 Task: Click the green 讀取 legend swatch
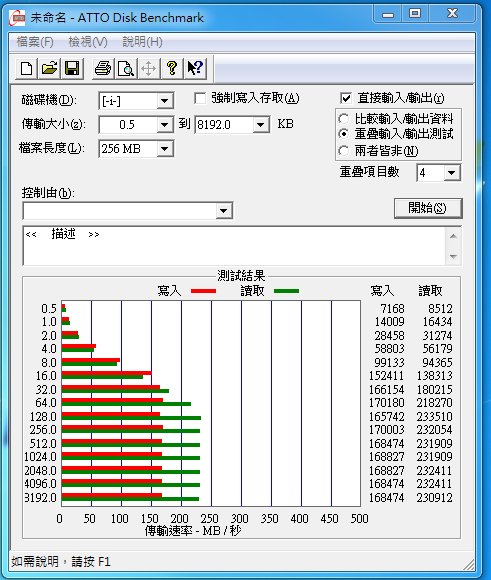(286, 291)
